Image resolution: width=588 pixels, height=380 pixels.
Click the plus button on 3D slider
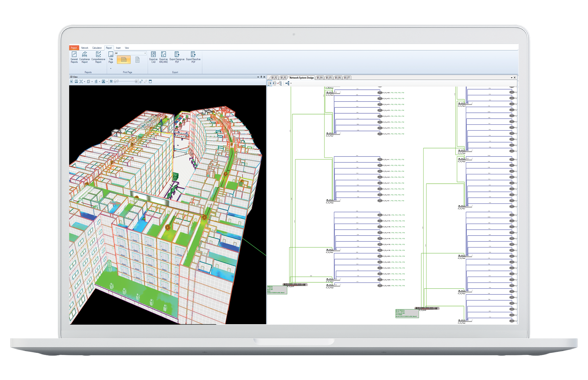(136, 81)
